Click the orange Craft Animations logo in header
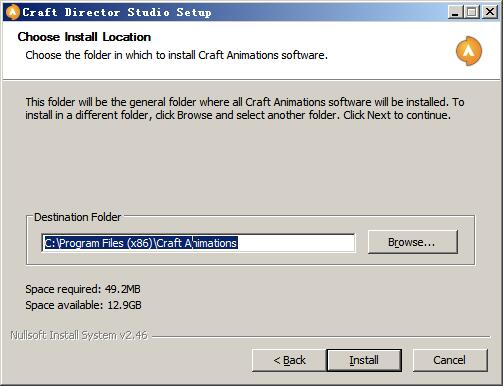 [469, 51]
